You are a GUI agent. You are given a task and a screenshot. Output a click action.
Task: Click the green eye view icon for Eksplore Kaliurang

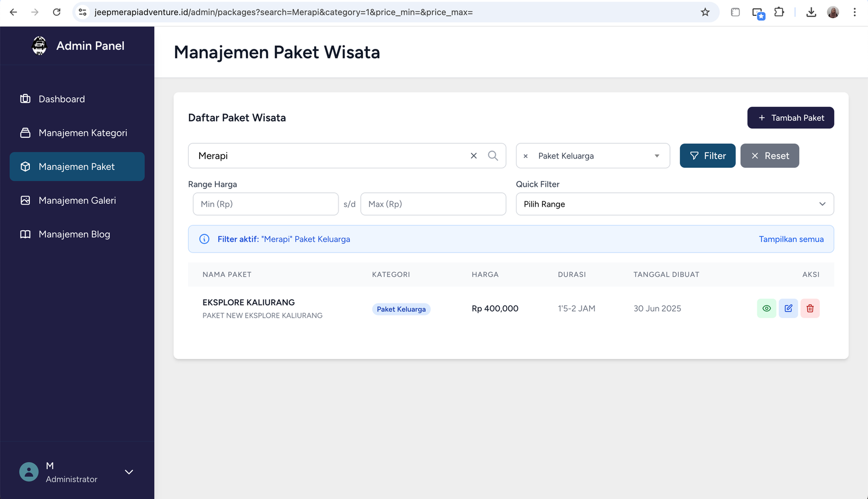pos(766,308)
